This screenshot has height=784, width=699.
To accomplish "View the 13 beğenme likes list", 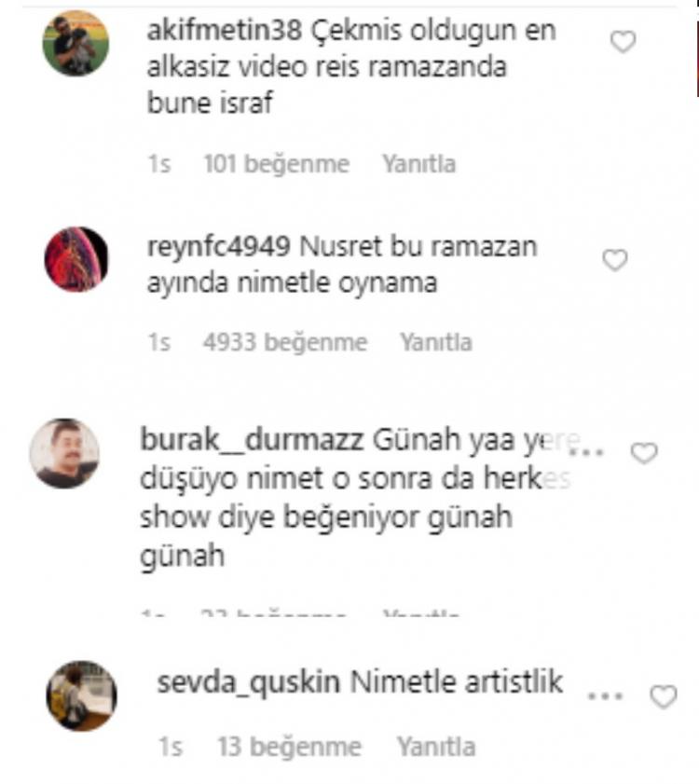I will pos(289,748).
